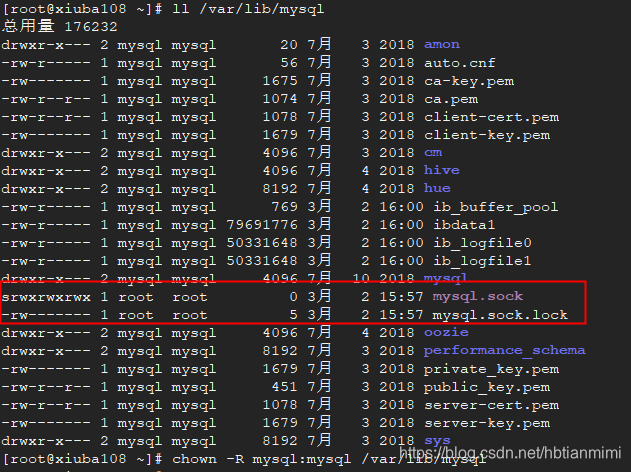Click private_key.pem file name

coord(491,369)
